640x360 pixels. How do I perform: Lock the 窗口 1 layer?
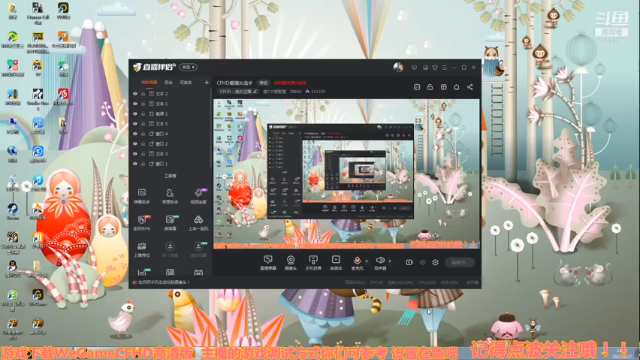pyautogui.click(x=143, y=164)
